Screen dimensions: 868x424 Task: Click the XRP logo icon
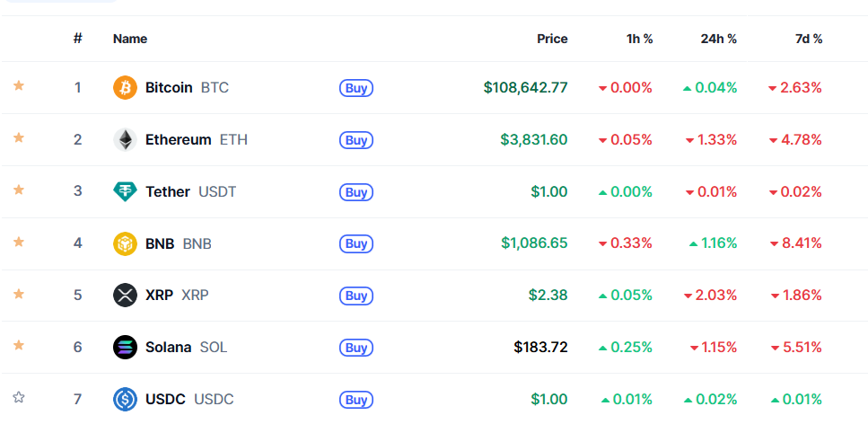tap(125, 295)
